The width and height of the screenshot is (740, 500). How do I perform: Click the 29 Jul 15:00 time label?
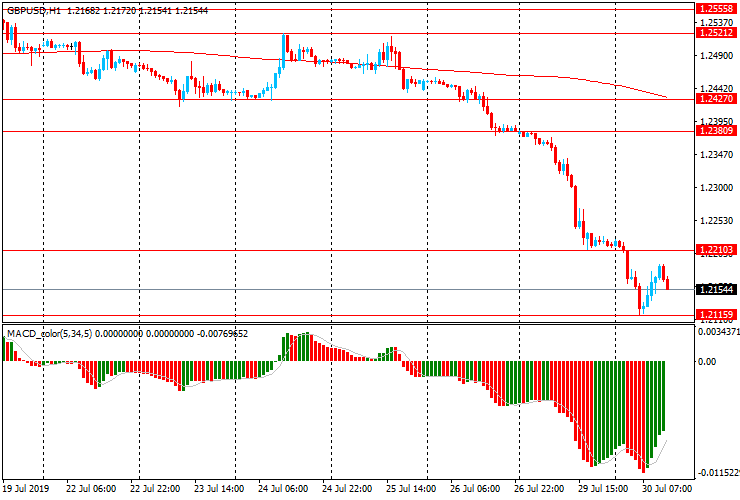coord(603,488)
